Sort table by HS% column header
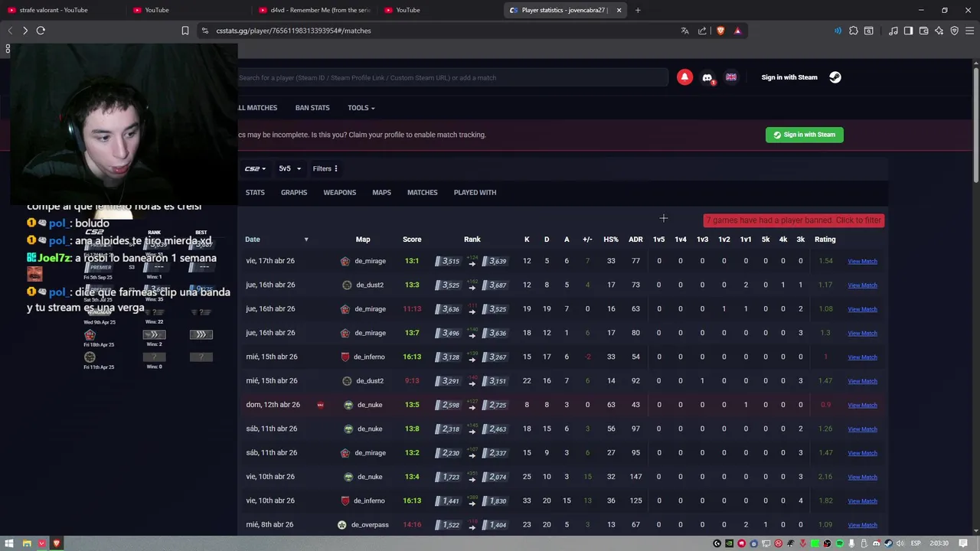The width and height of the screenshot is (980, 551). tap(611, 240)
